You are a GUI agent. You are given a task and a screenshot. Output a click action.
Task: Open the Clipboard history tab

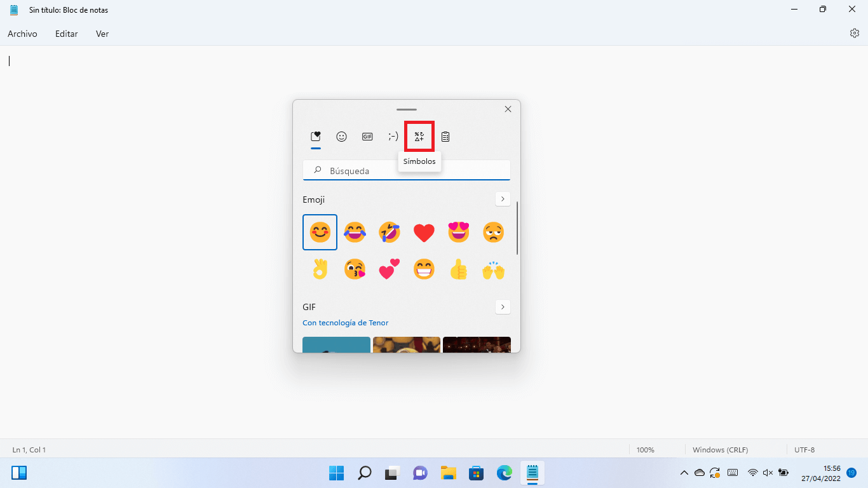tap(445, 136)
